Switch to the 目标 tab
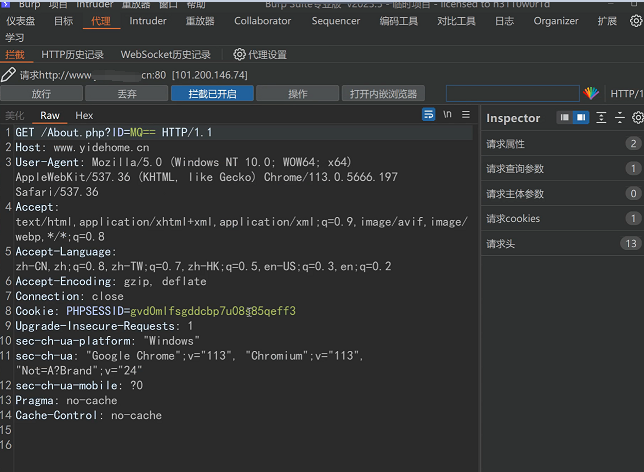The height and width of the screenshot is (472, 644). (x=63, y=21)
